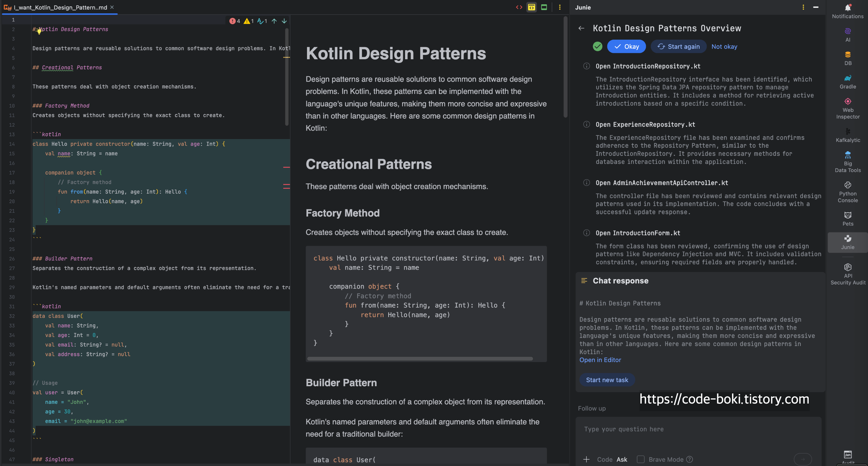Jump to next highlighted error arrow
This screenshot has width=868, height=466.
click(284, 21)
